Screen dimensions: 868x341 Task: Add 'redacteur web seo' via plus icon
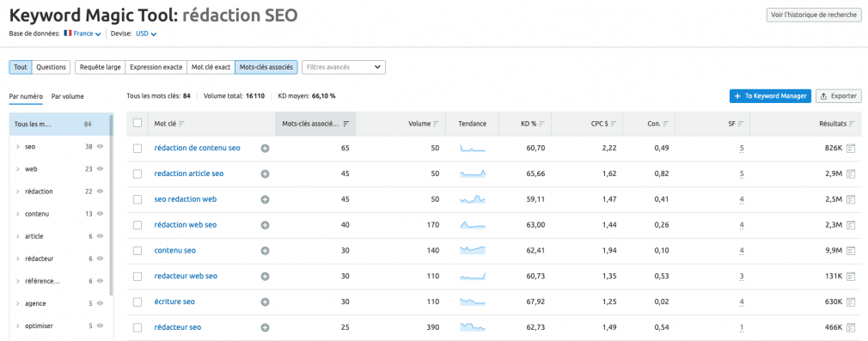click(266, 277)
